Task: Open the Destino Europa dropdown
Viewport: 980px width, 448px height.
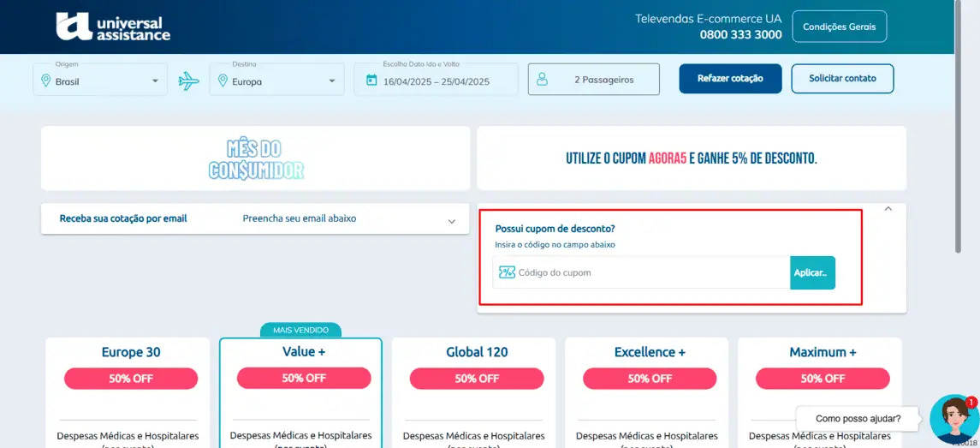Action: tap(276, 80)
